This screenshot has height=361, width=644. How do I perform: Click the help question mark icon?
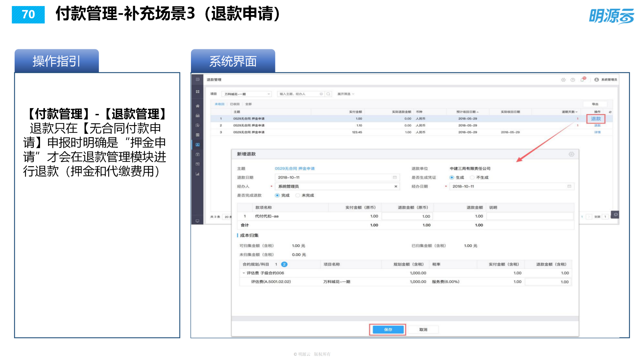572,79
